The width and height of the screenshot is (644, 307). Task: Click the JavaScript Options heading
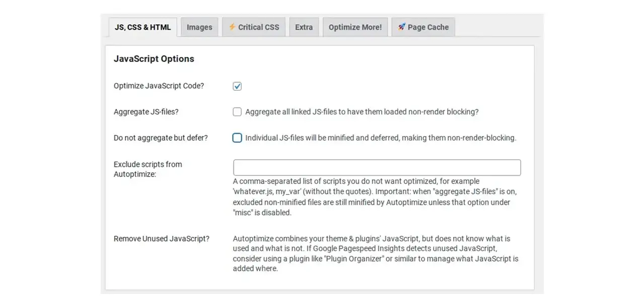point(154,59)
